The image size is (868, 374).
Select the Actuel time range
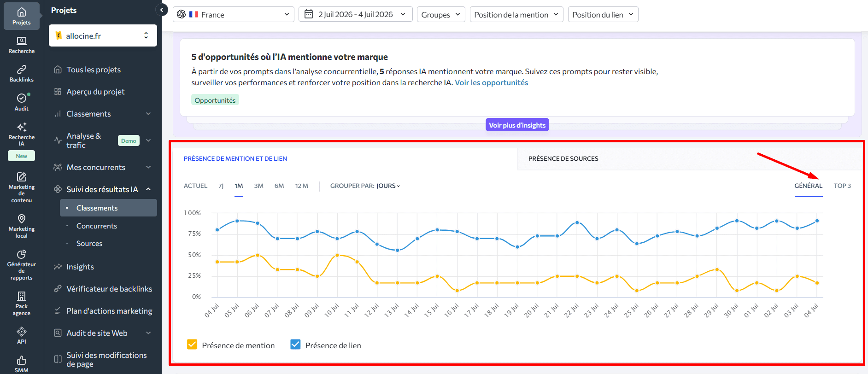coord(195,186)
